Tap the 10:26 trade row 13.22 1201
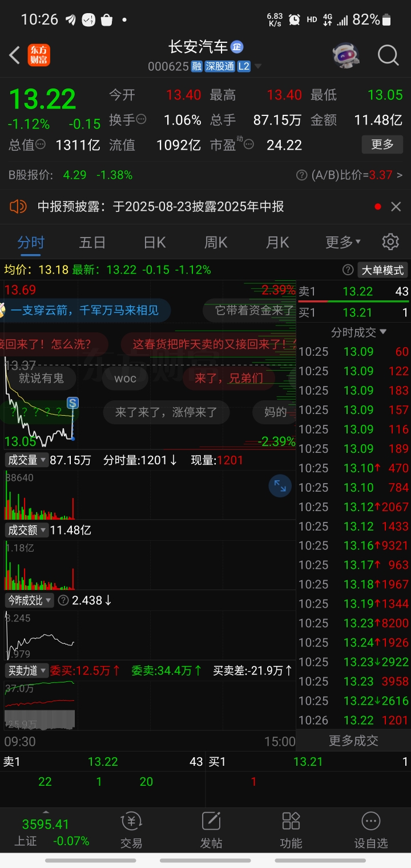The height and width of the screenshot is (868, 411). click(353, 720)
